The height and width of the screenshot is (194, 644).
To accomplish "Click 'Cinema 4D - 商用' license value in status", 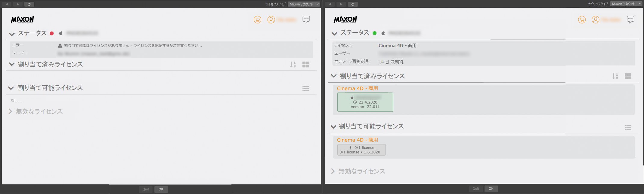I will pos(397,46).
